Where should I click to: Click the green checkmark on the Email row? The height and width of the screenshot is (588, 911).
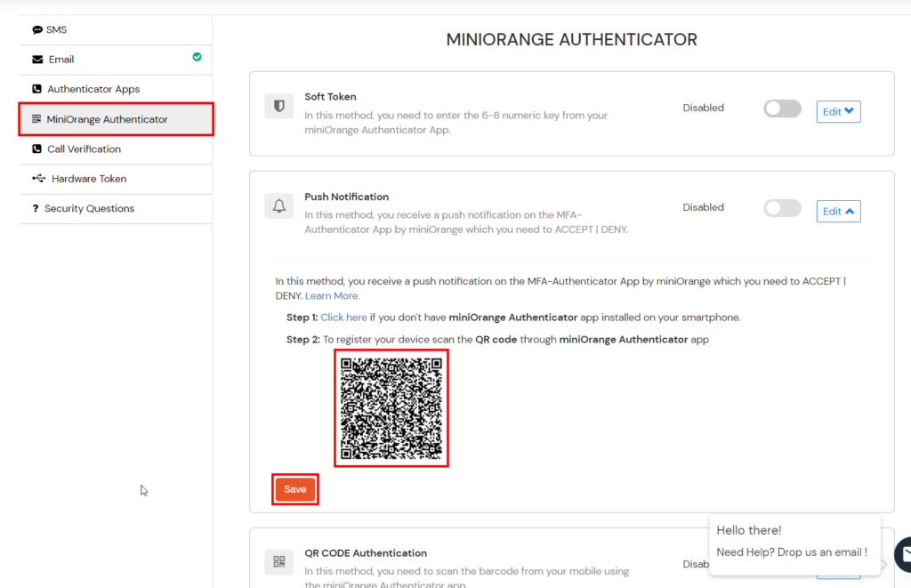click(197, 57)
